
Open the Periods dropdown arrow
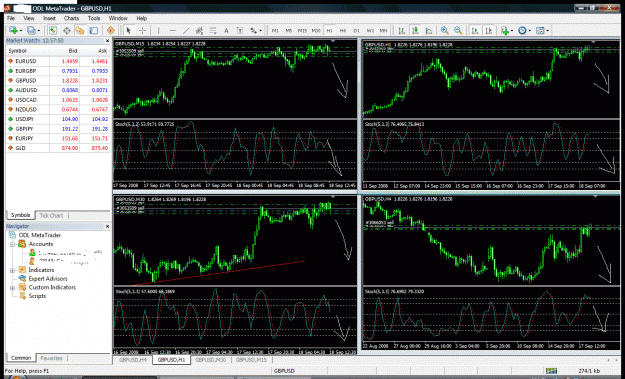(530, 31)
